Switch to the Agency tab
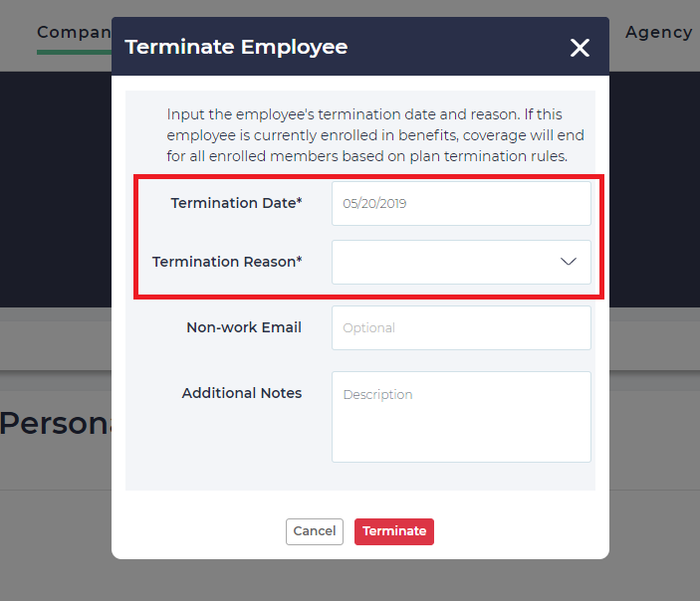Image resolution: width=700 pixels, height=601 pixels. (658, 32)
